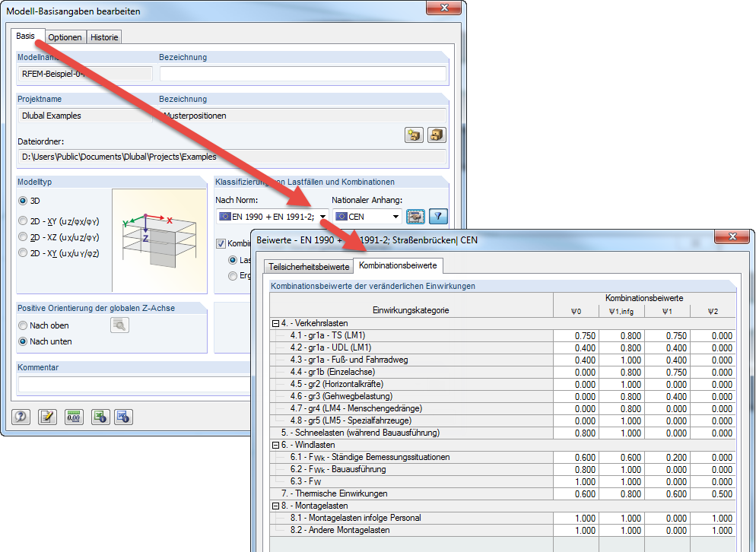
Task: Close the Modell-Basisangaben dialog
Action: tap(444, 8)
